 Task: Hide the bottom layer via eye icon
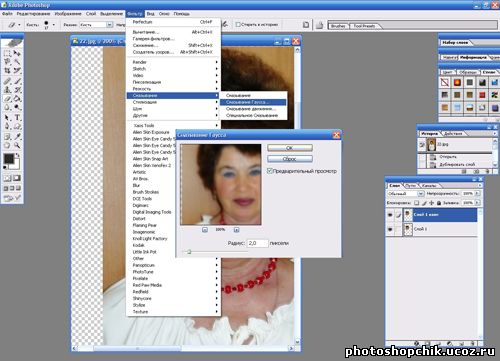(390, 229)
